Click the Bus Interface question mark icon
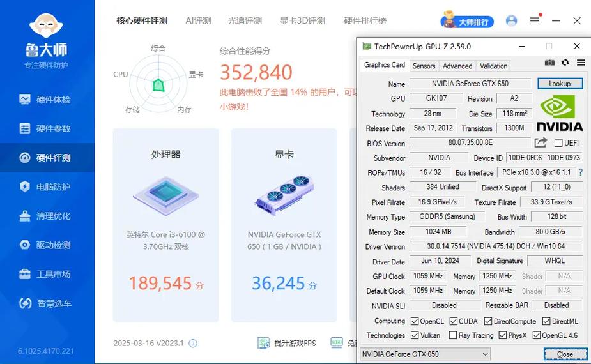This screenshot has height=364, width=591. [x=581, y=172]
